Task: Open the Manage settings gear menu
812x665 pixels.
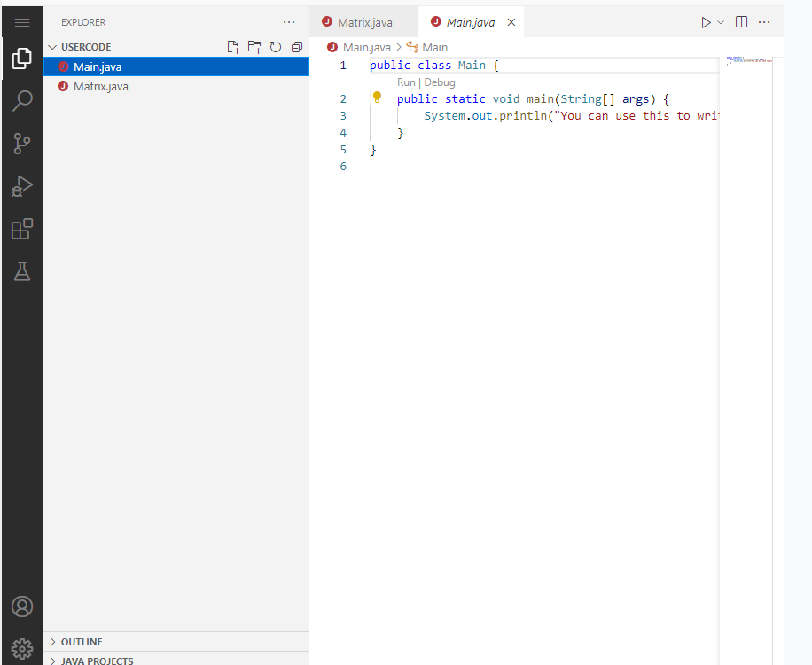Action: point(22,648)
